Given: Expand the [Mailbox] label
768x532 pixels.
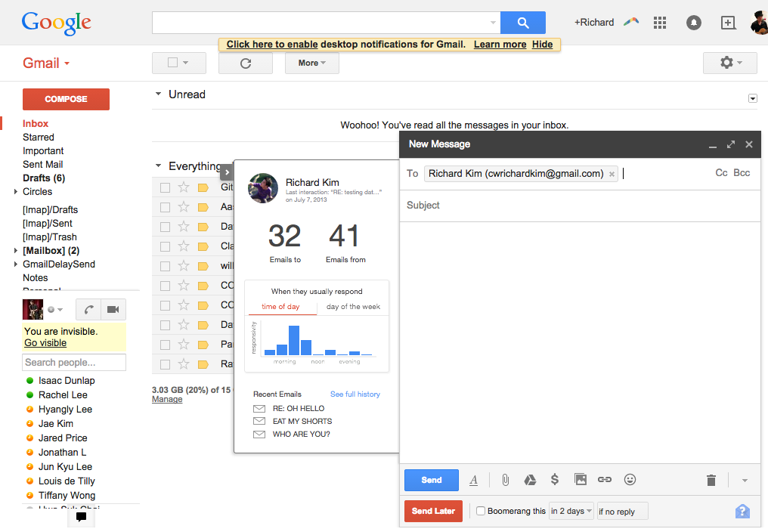Looking at the screenshot, I should click(x=16, y=250).
